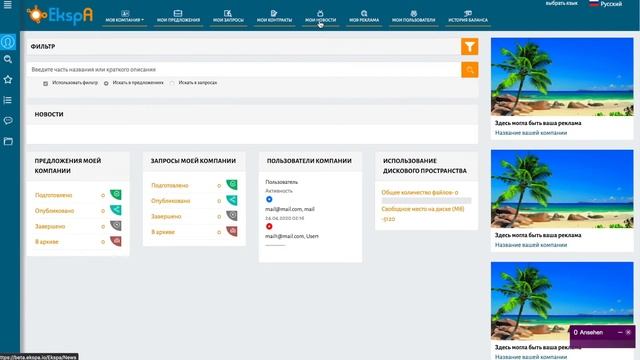This screenshot has height=360, width=640.
Task: Click the sidebar profile circle icon
Action: pos(8,42)
